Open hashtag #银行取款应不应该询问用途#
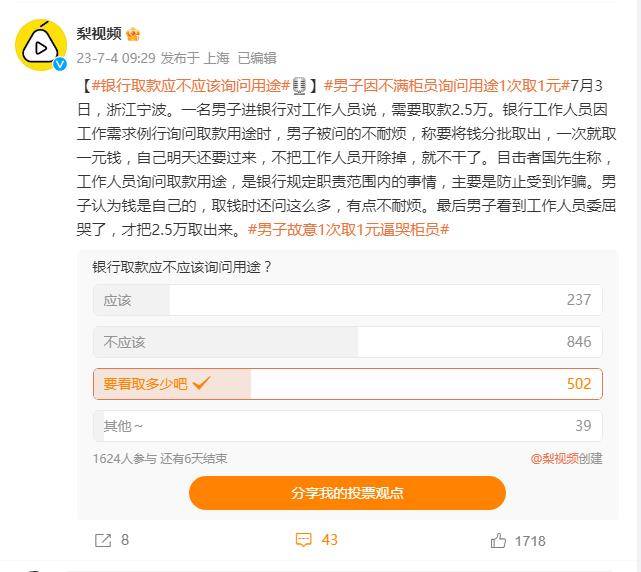This screenshot has height=572, width=641. (191, 86)
